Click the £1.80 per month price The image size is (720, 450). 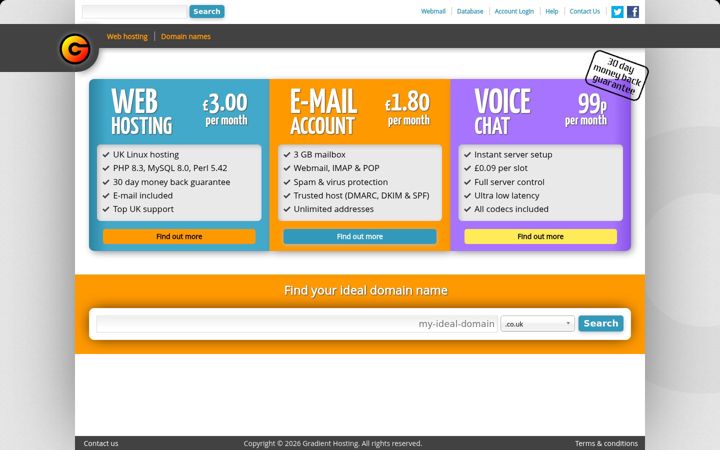407,109
